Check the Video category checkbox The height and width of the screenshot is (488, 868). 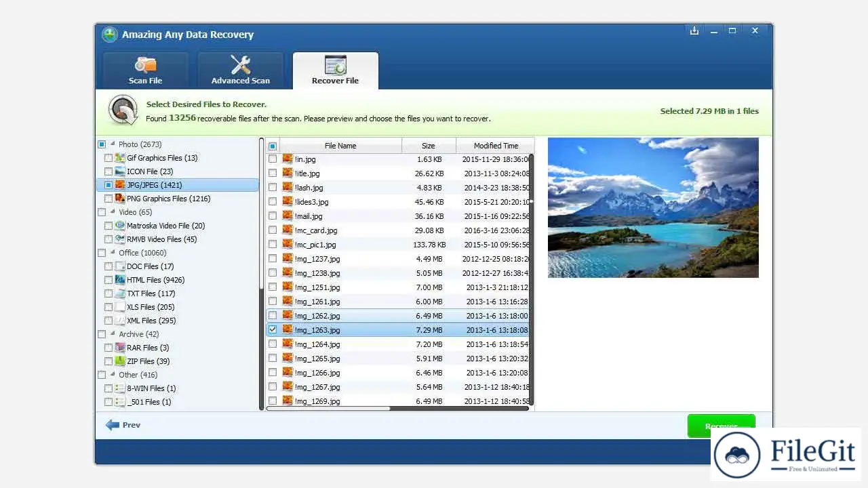(x=102, y=212)
